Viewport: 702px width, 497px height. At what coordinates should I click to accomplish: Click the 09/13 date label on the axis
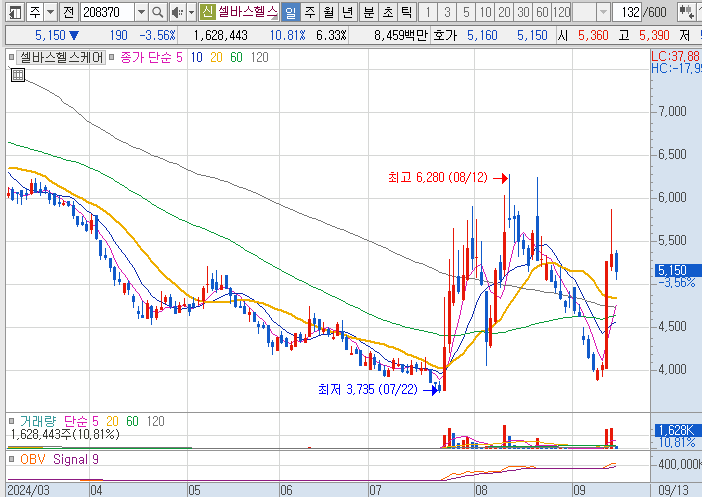673,490
